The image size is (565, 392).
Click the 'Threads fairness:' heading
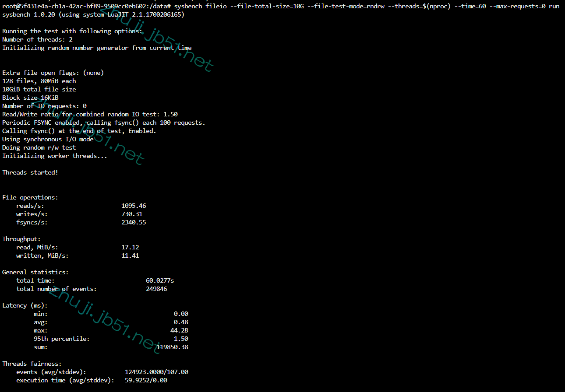coord(32,364)
